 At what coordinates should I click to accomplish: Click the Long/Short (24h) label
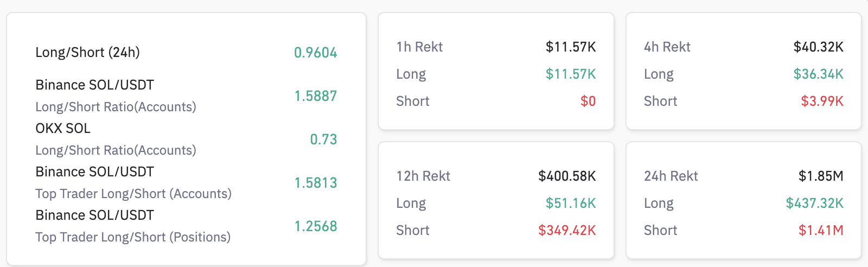(x=87, y=53)
